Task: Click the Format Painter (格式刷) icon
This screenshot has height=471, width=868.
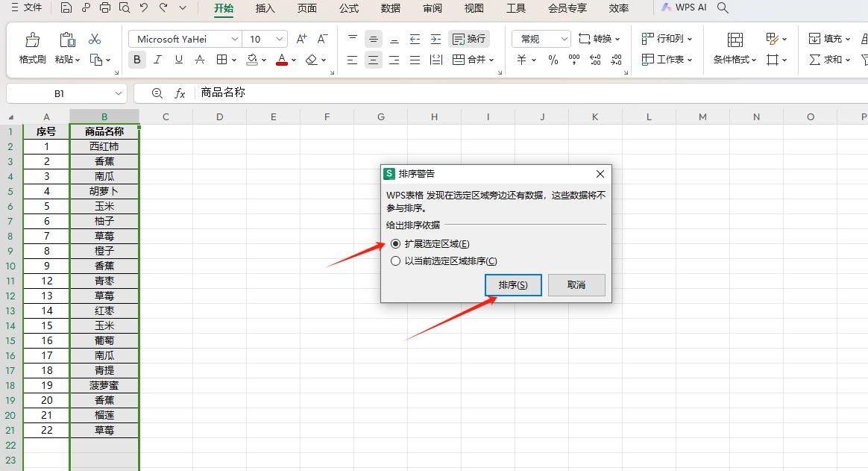Action: coord(32,40)
